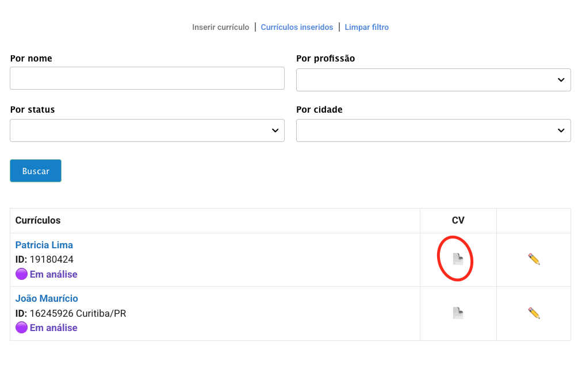Expand the Por cidade dropdown
Screen dimensions: 582x392
point(433,130)
